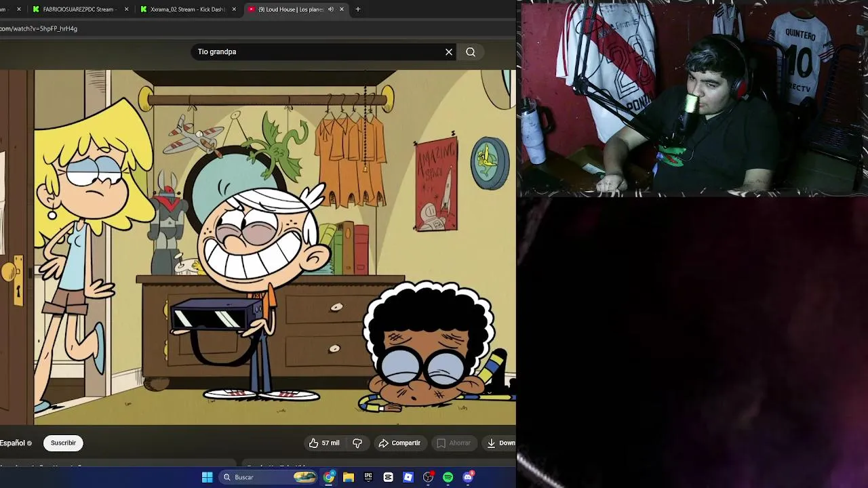868x488 pixels.
Task: Click the Buscar taskbar search box
Action: (269, 477)
